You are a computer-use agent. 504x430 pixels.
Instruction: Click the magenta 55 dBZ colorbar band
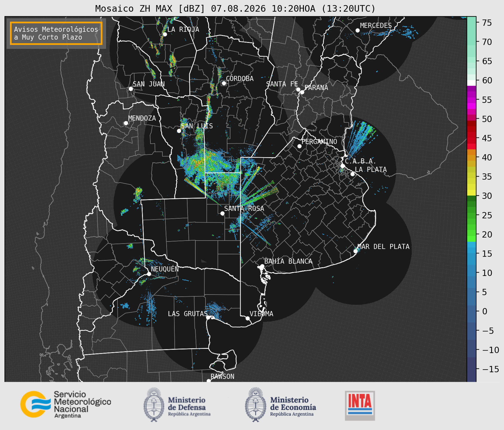pos(471,100)
